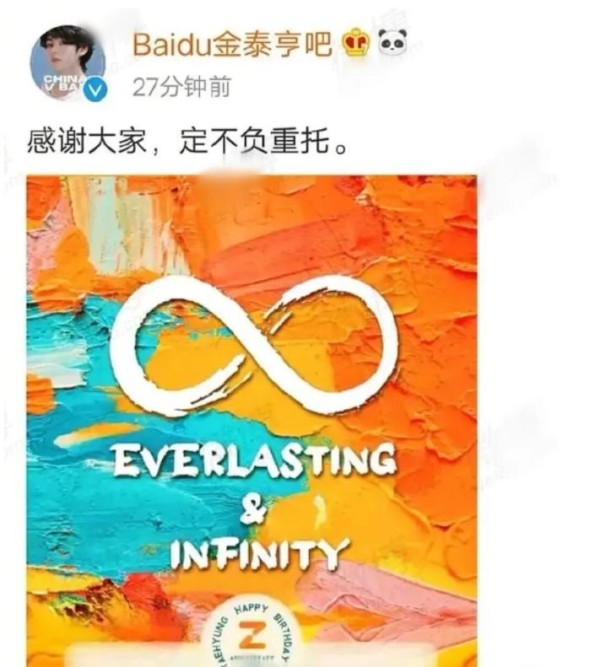Click the blue verified badge on avatar

click(95, 90)
